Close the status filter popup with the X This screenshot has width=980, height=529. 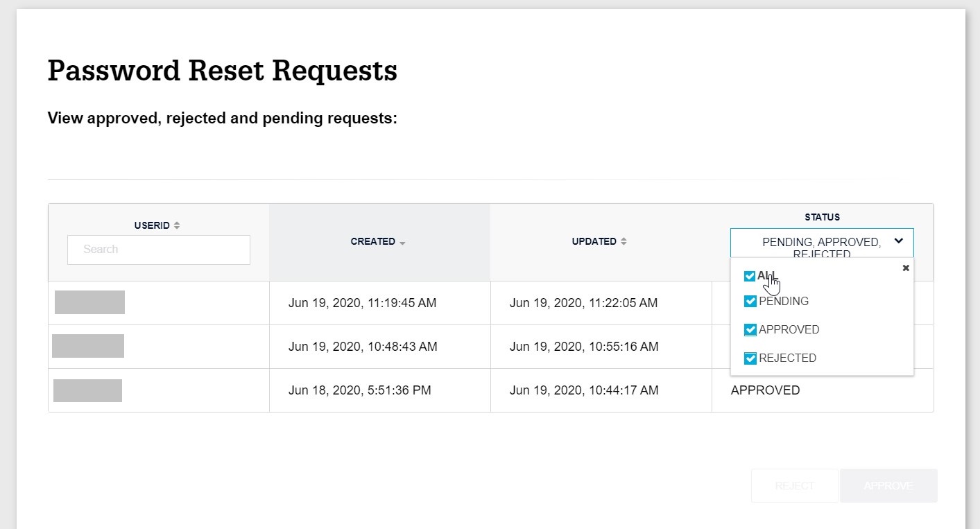coord(906,268)
